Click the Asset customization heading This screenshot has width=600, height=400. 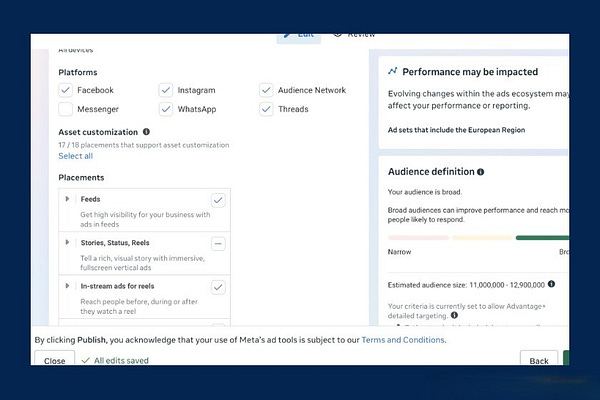point(98,132)
